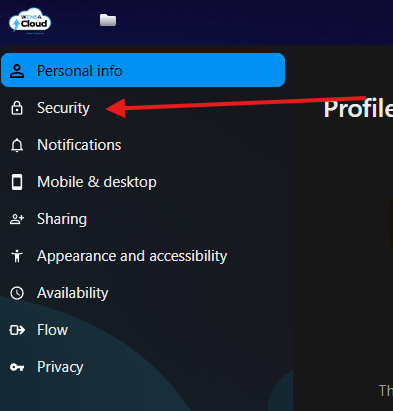Open the Files folder icon in header
This screenshot has height=411, width=393.
pyautogui.click(x=108, y=20)
